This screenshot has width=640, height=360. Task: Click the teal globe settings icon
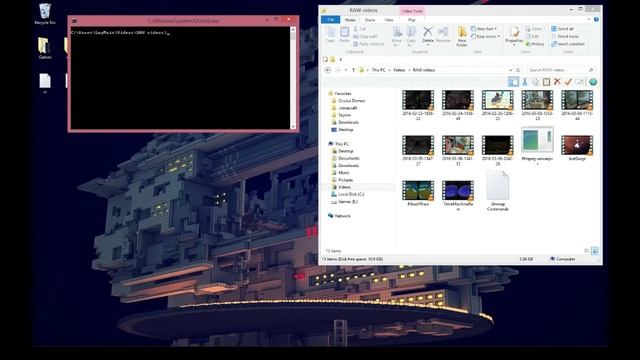(x=593, y=82)
